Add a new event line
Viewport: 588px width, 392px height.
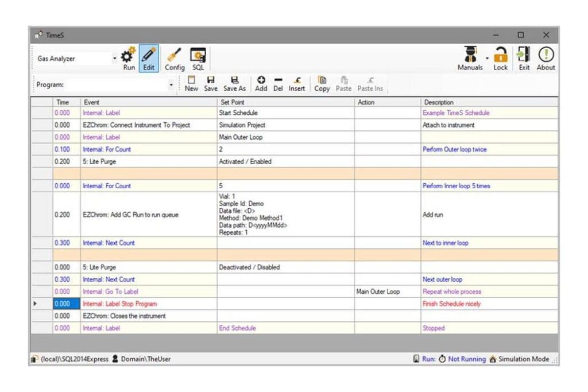click(261, 83)
